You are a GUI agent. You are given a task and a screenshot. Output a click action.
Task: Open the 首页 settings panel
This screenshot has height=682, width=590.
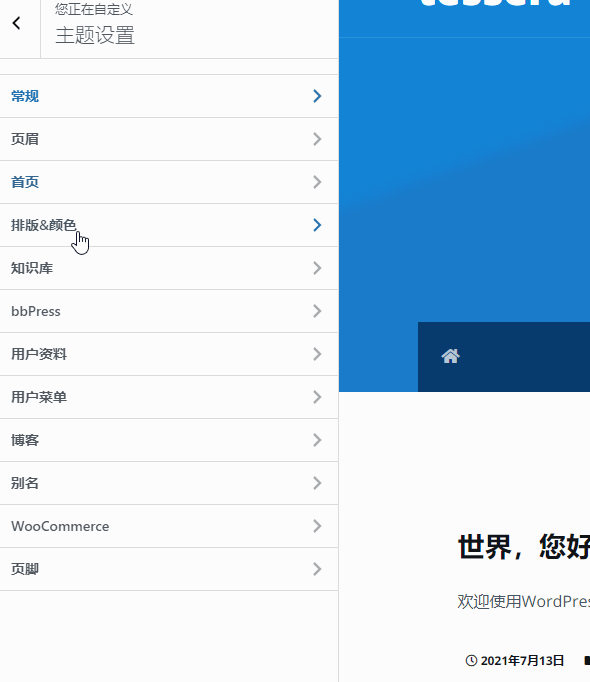tap(169, 182)
